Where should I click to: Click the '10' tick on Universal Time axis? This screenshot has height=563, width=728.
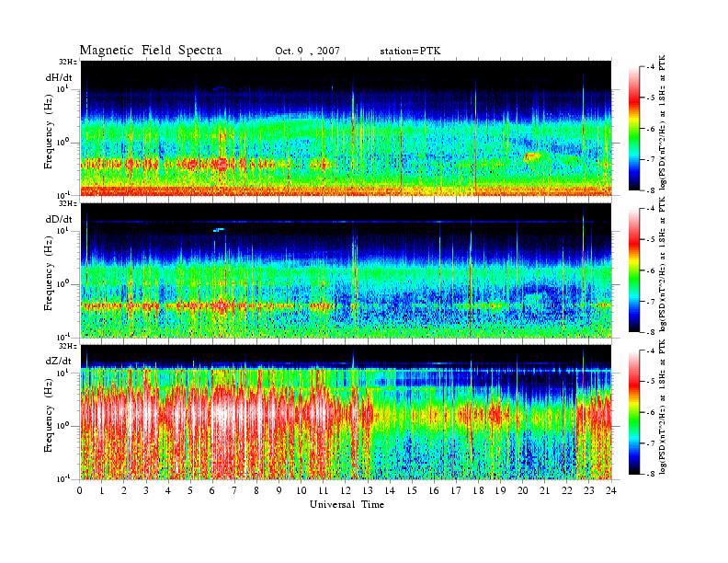coord(301,490)
